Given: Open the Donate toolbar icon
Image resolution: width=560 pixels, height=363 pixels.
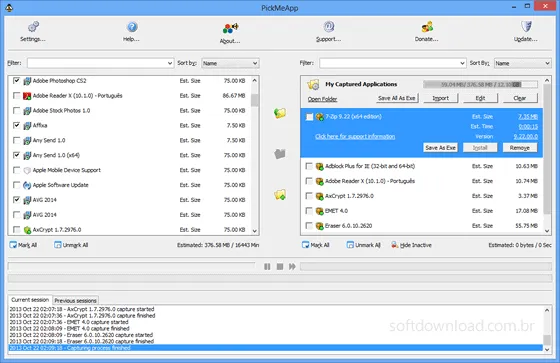Looking at the screenshot, I should [x=427, y=27].
